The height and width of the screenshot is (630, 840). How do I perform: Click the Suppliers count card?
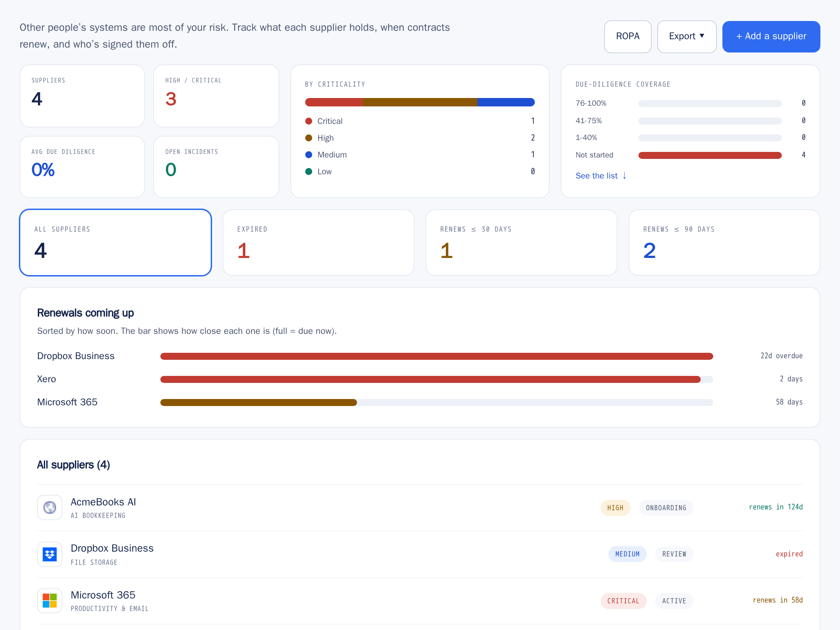[x=82, y=96]
